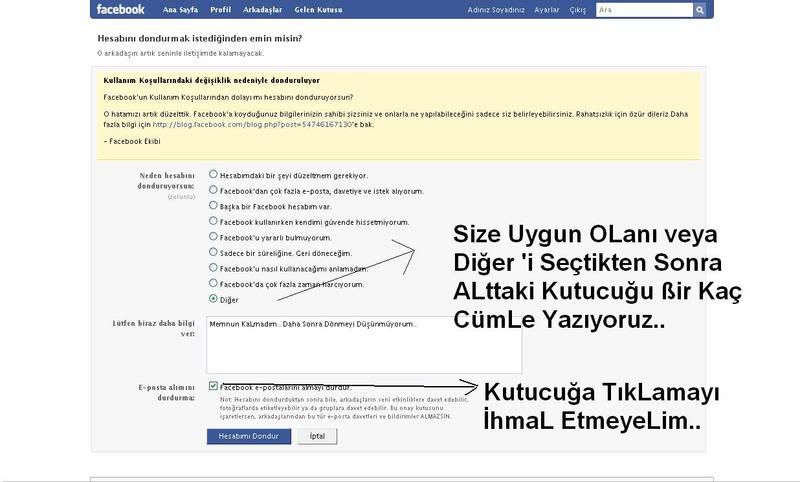This screenshot has height=482, width=800.
Task: Click the 'Lütfen biraz daha bilgi ver' text box
Action: [x=364, y=345]
